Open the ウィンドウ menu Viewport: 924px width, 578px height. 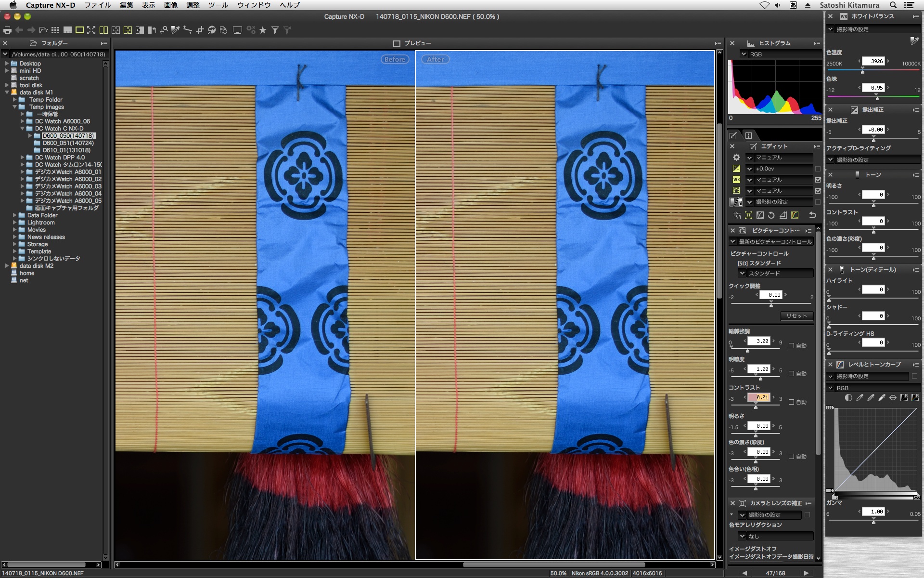click(x=254, y=5)
